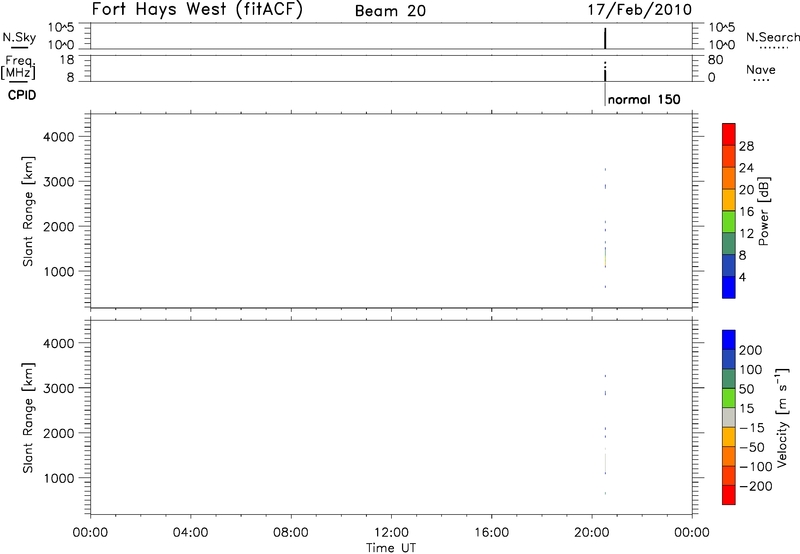Click the '08:00' time tick label
This screenshot has width=800, height=554.
tap(291, 533)
